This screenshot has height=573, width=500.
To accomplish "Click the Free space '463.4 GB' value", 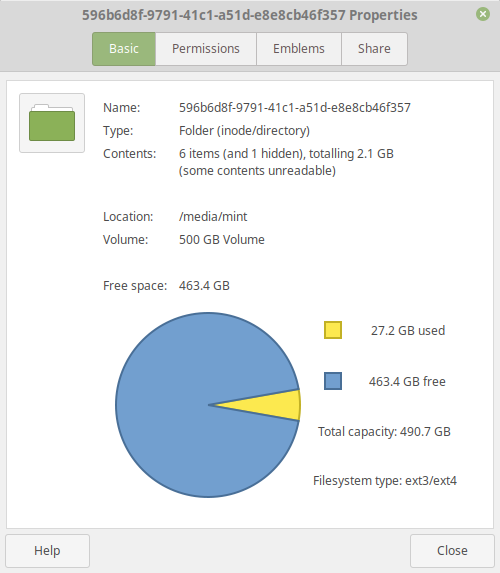I will pyautogui.click(x=204, y=286).
